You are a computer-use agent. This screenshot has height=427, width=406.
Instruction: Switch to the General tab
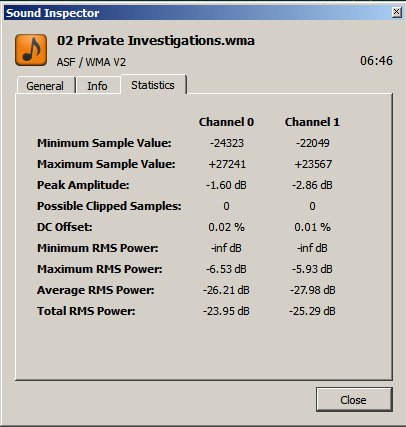[45, 86]
